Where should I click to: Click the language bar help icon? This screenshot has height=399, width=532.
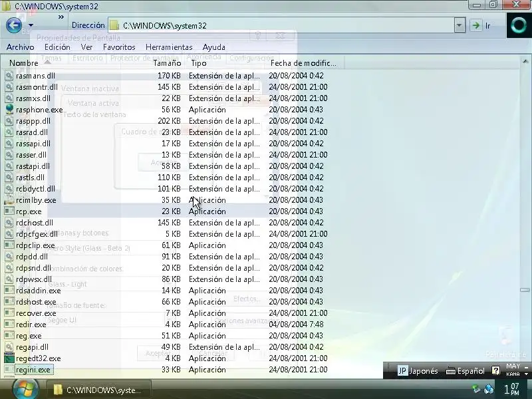point(495,370)
